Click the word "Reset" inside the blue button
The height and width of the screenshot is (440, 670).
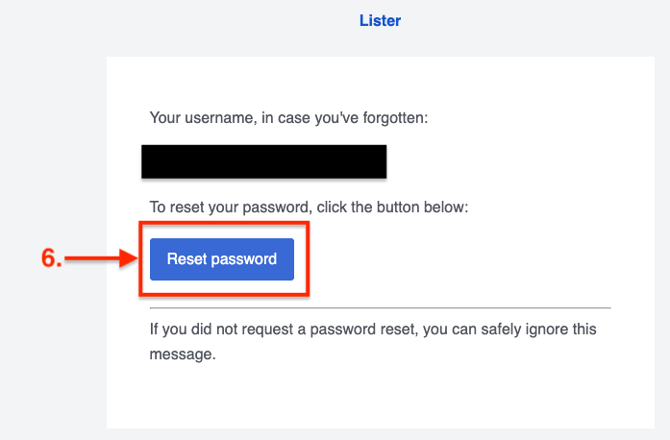coord(185,259)
